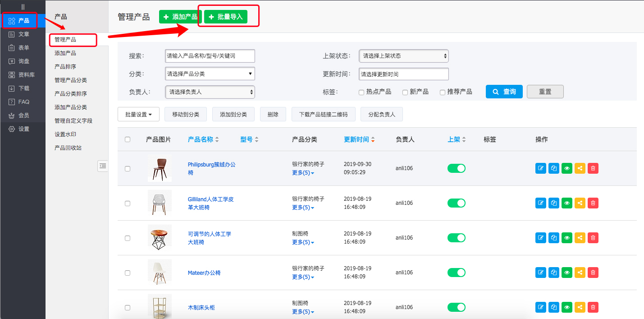Preview the Mateer办公椅 with the eye icon
The width and height of the screenshot is (644, 319).
pyautogui.click(x=566, y=272)
